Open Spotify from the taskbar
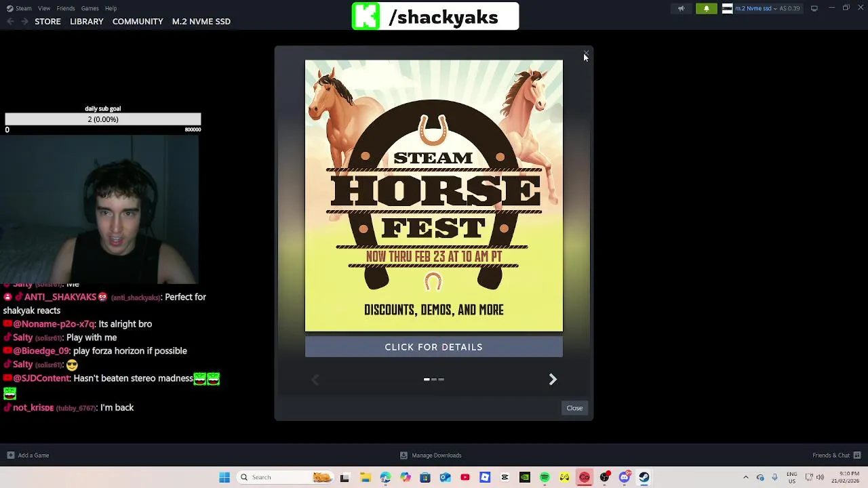The height and width of the screenshot is (488, 868). click(545, 477)
